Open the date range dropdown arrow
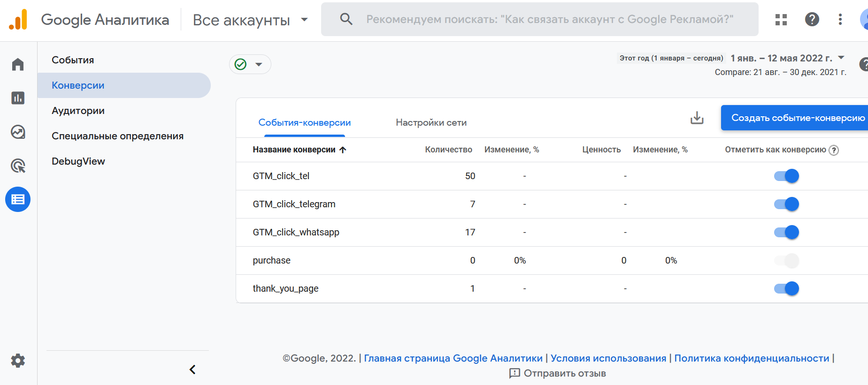Image resolution: width=868 pixels, height=385 pixels. pos(841,58)
